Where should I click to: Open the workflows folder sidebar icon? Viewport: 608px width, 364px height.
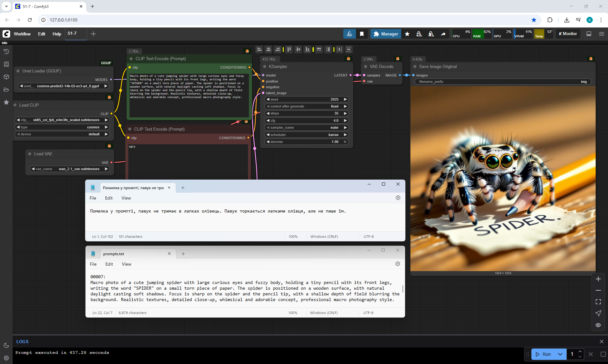click(x=6, y=89)
